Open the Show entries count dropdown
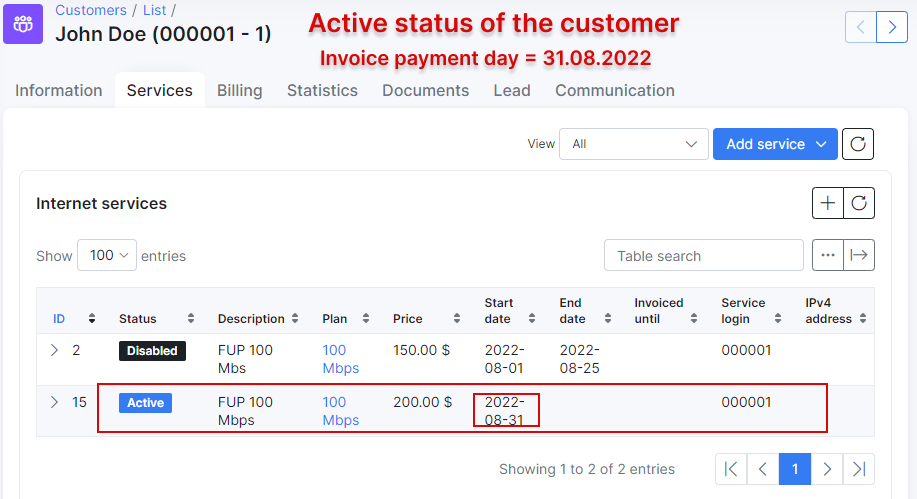Screen dimensions: 917x499 pos(107,255)
